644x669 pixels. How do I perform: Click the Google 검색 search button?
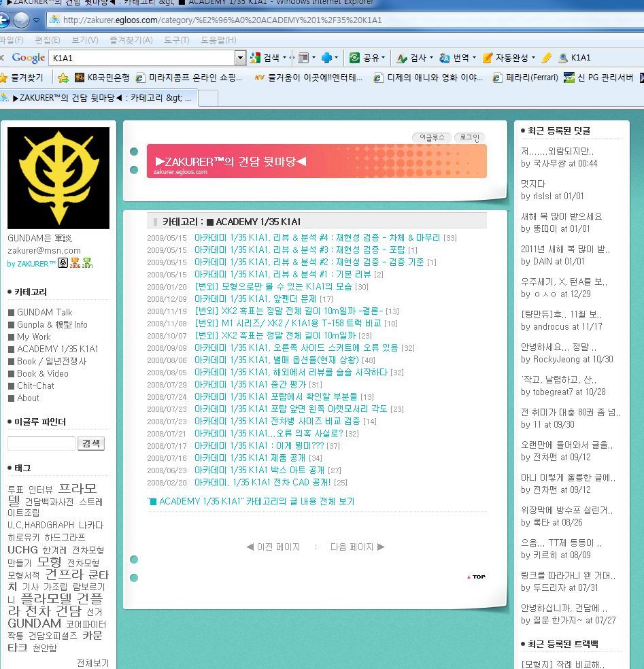pyautogui.click(x=265, y=58)
